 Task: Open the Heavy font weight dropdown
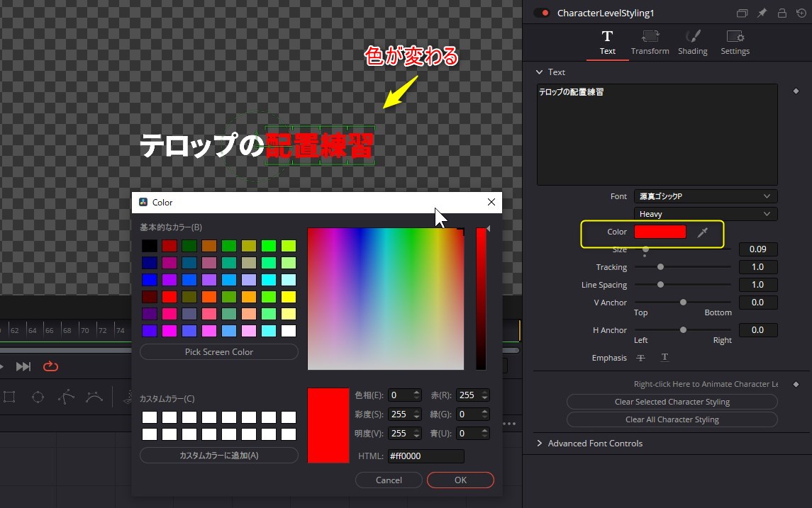(705, 213)
